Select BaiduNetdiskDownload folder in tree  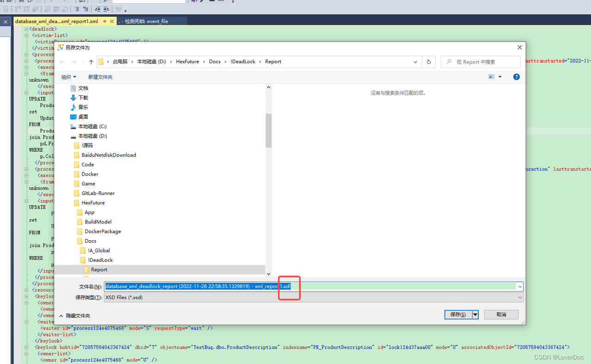(x=109, y=155)
